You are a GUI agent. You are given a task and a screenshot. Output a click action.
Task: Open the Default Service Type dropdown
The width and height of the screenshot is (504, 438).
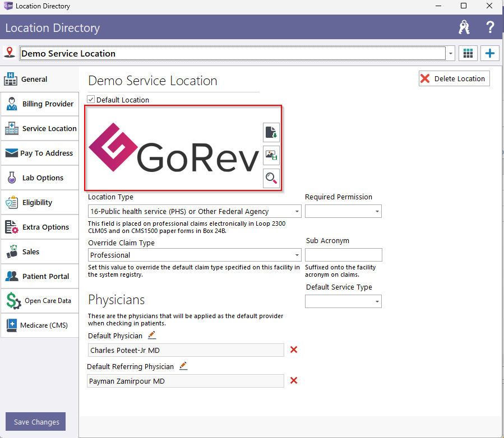point(343,301)
